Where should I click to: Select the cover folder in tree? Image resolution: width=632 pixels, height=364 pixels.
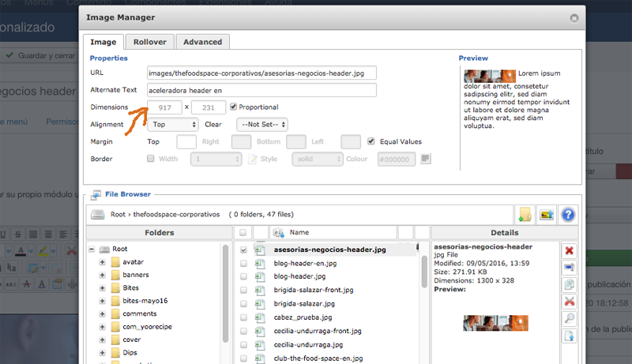click(131, 340)
